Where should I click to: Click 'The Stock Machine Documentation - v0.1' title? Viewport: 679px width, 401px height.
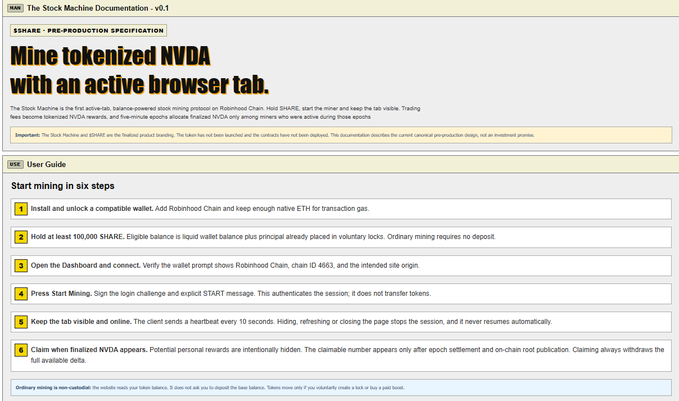98,8
